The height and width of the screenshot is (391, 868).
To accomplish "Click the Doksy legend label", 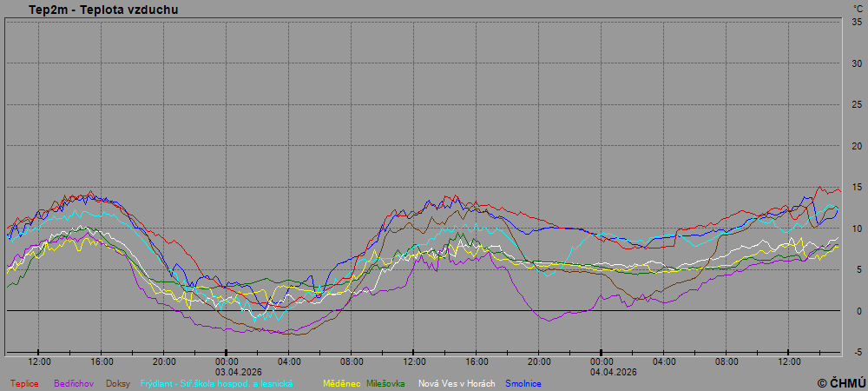I will click(x=118, y=383).
